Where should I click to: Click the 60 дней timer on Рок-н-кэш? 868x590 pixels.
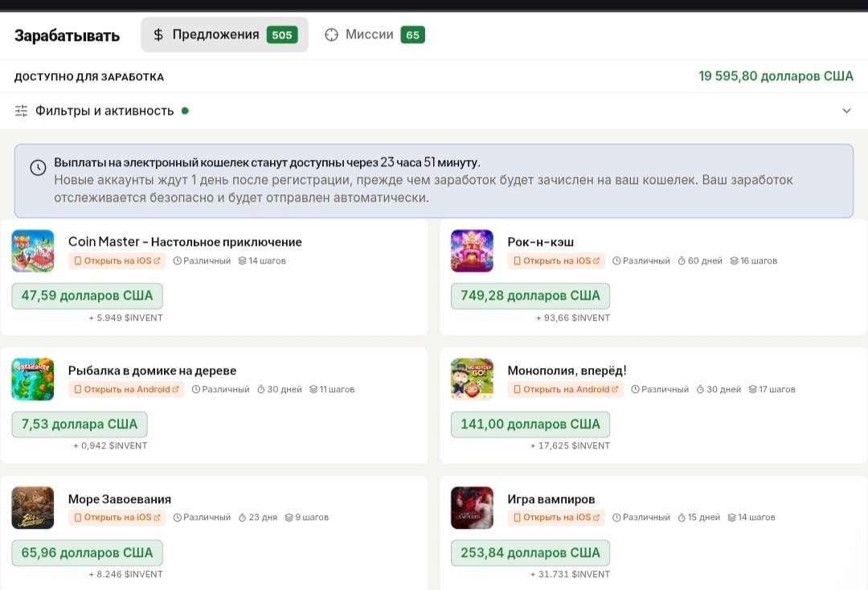[700, 260]
